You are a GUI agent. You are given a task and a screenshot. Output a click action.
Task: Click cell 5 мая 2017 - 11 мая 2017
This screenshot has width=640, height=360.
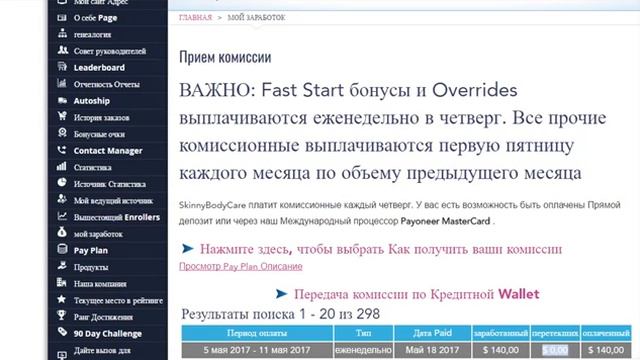pyautogui.click(x=257, y=350)
